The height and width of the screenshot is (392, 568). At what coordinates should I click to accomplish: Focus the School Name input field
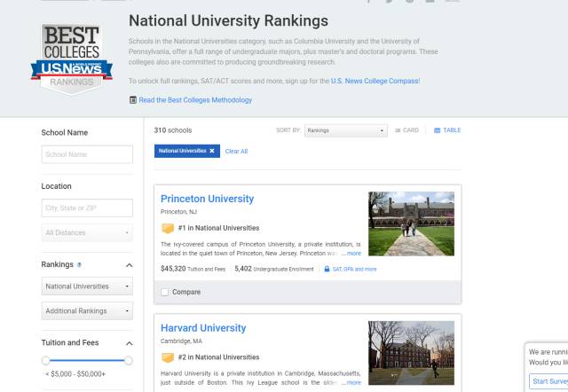pyautogui.click(x=87, y=154)
